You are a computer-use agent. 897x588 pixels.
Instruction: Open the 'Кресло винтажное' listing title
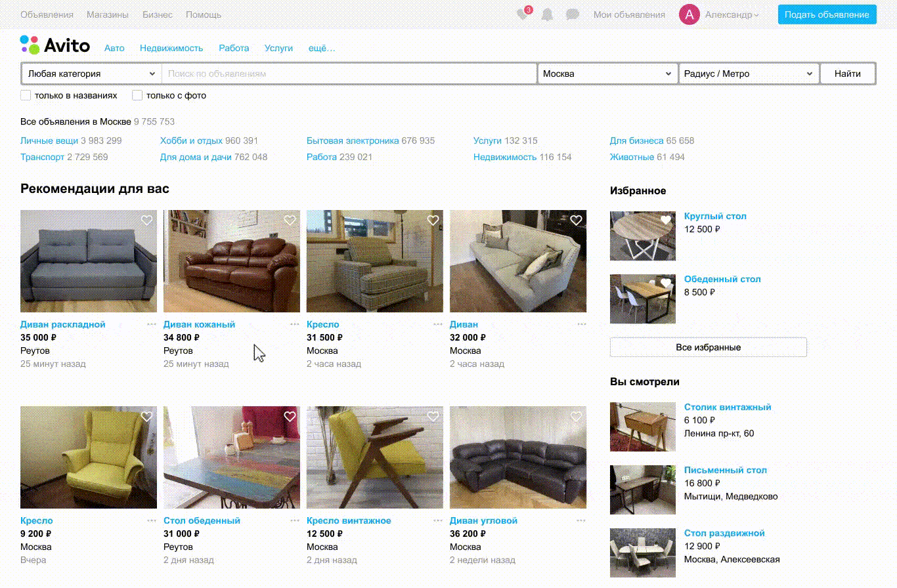[349, 520]
